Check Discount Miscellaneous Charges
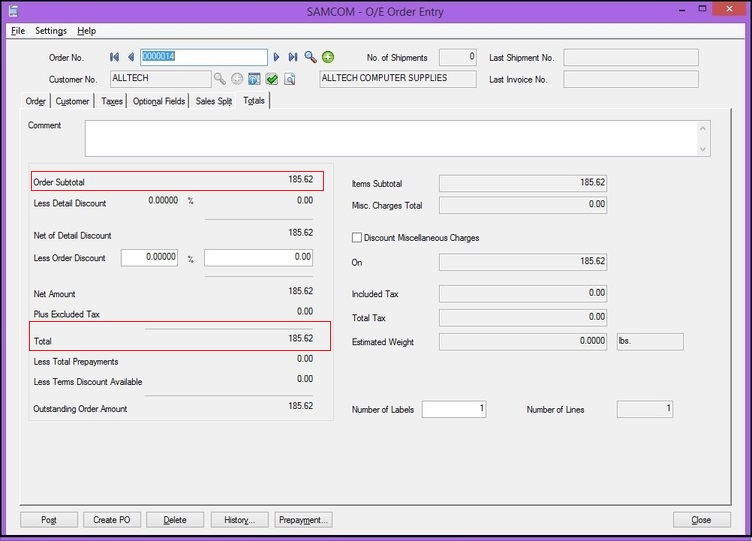752x541 pixels. pyautogui.click(x=357, y=237)
